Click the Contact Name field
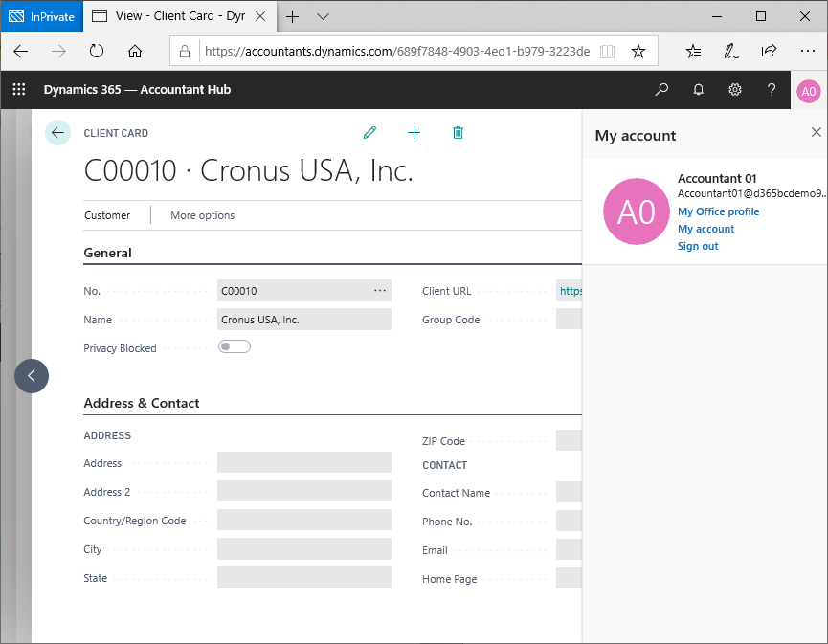 point(569,492)
